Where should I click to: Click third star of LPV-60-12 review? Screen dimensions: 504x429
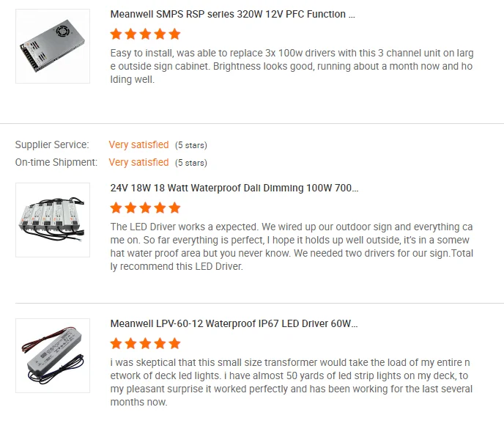tap(145, 343)
